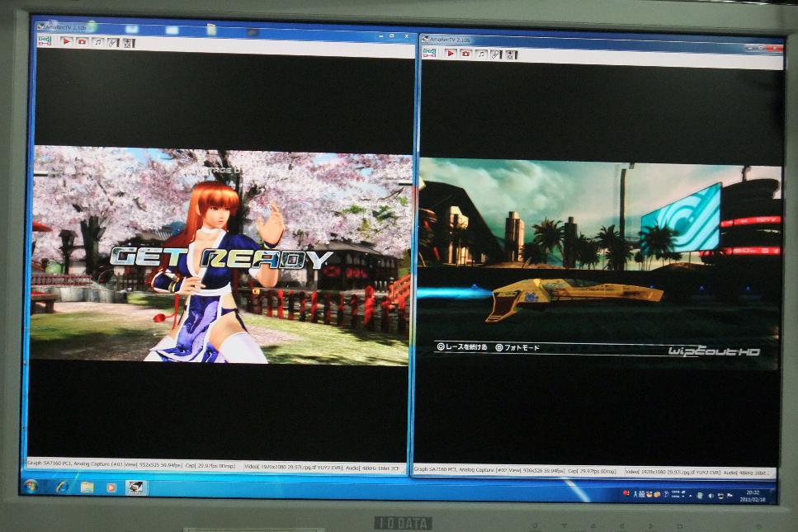Start recording in the right AmaRecTV window
The width and height of the screenshot is (798, 532).
click(x=451, y=53)
